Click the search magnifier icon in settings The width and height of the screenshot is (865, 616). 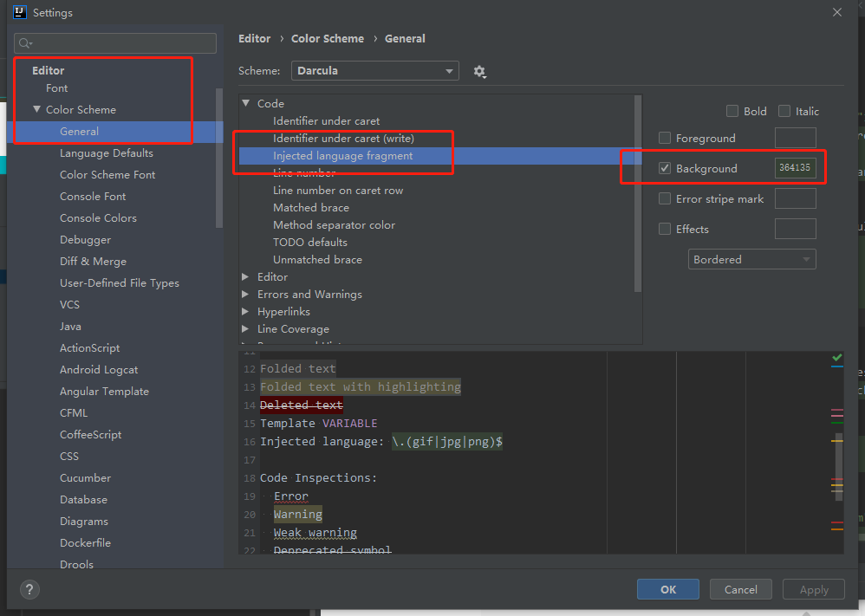(25, 43)
